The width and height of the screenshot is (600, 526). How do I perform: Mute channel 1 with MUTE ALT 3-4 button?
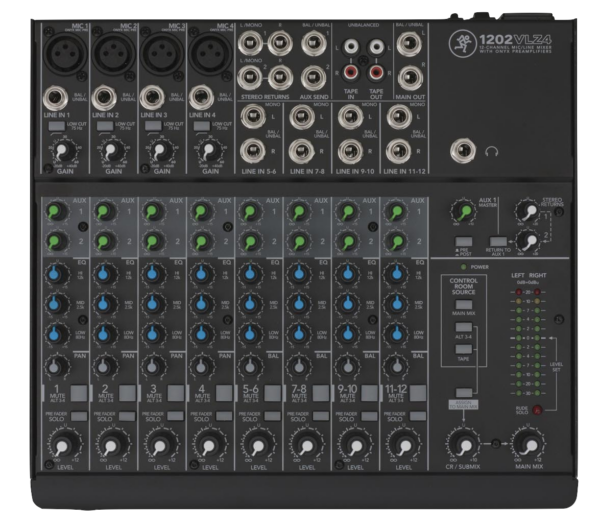pyautogui.click(x=78, y=393)
